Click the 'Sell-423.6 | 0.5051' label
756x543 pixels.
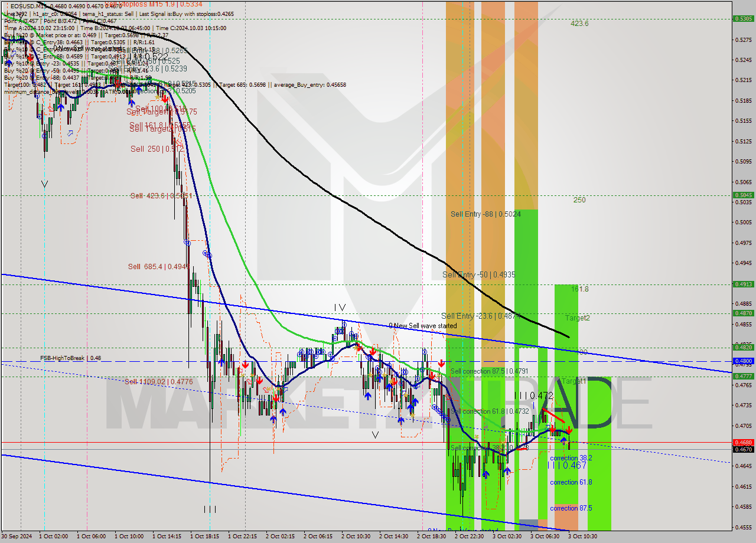pos(161,195)
